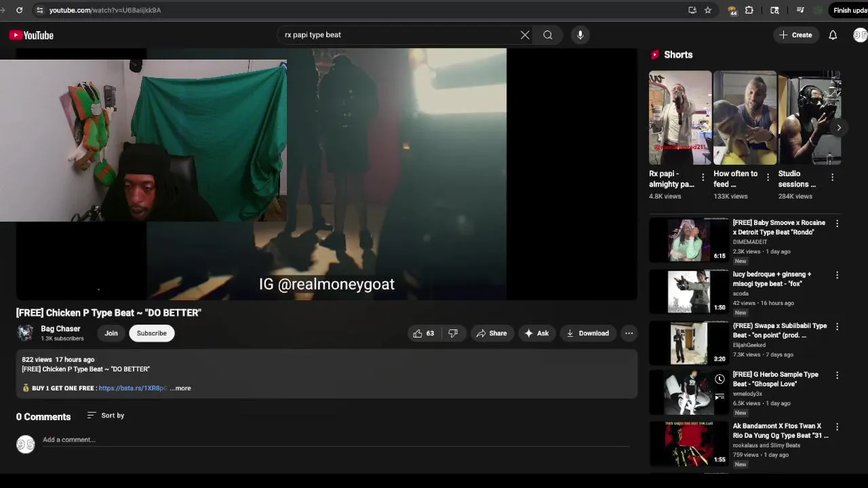Open title '[FREE] G Herbo Sample Type Beat'
This screenshot has height=488, width=868.
tap(776, 379)
